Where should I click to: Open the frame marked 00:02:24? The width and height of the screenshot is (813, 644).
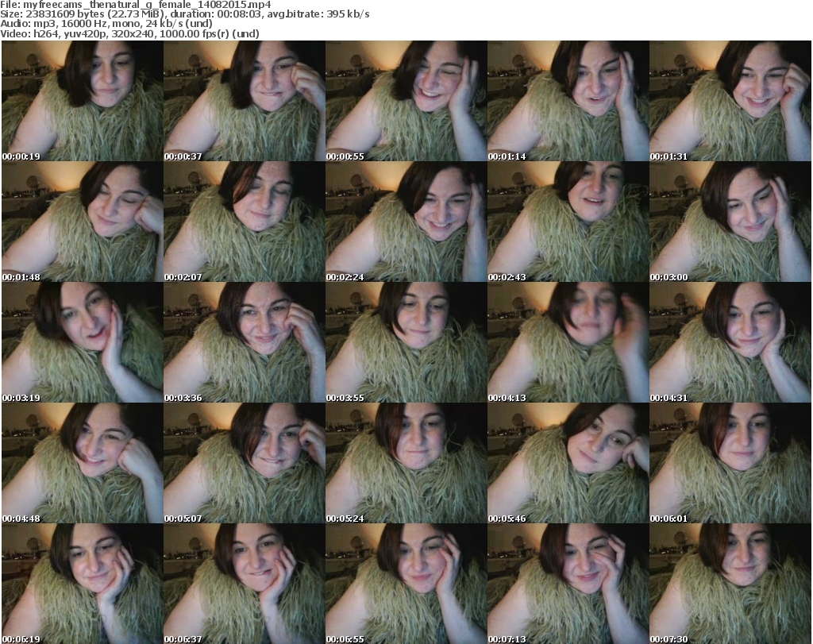pyautogui.click(x=406, y=222)
